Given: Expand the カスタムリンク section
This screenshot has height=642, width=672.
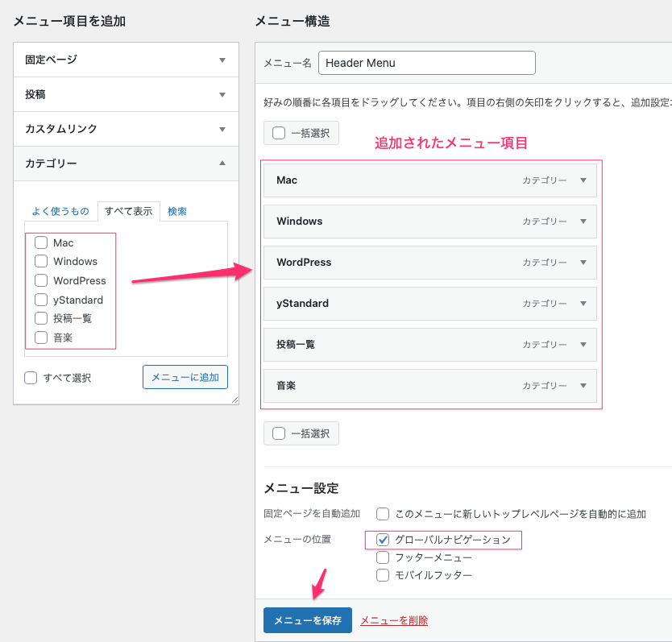Looking at the screenshot, I should pos(222,129).
